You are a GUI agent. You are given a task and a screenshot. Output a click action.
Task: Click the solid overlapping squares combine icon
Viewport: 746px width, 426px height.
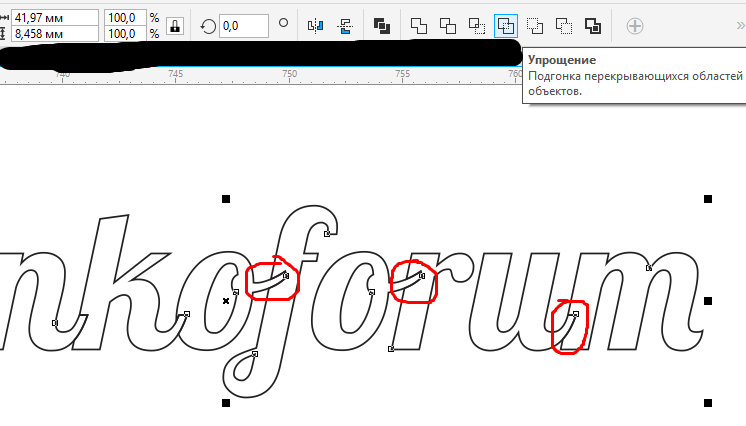pyautogui.click(x=381, y=25)
